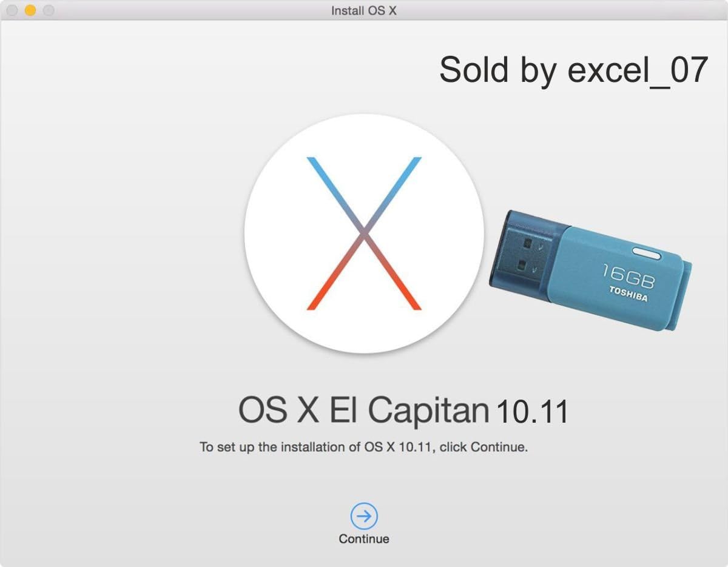Click the 16GB label on the flash drive

629,274
